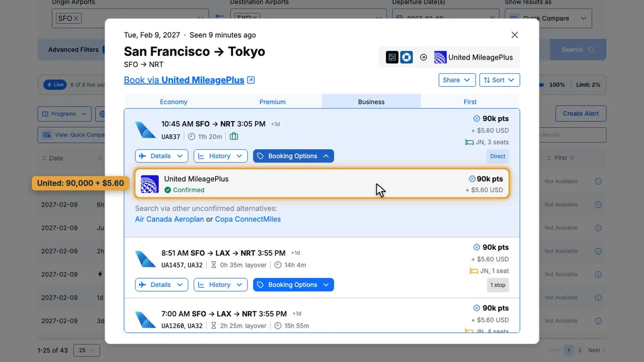
Task: Click United airline logo on UA837 row
Action: 145,130
